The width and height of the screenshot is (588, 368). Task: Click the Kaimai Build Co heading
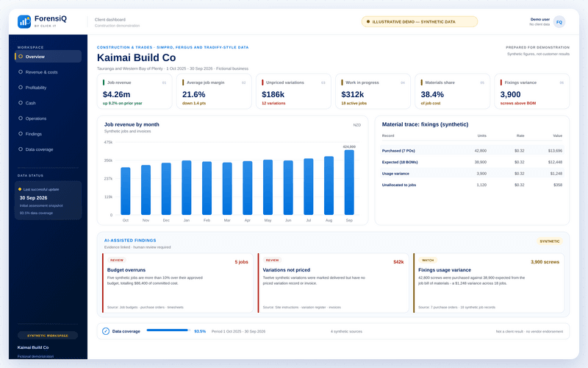[137, 58]
